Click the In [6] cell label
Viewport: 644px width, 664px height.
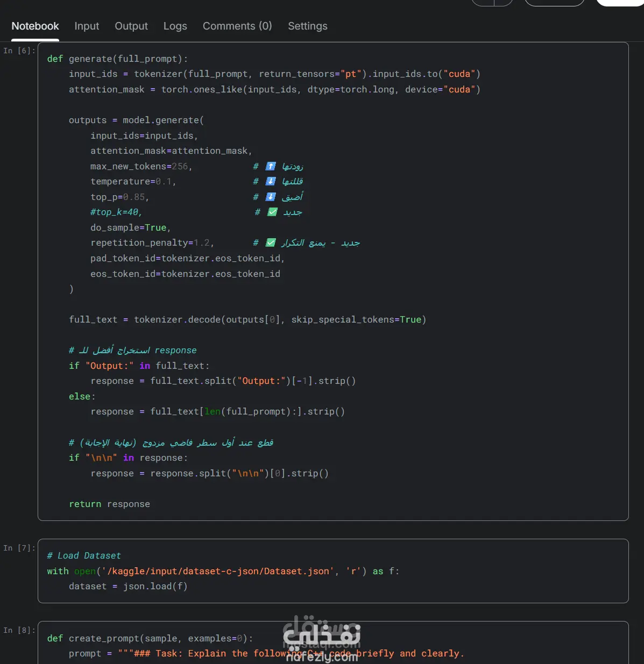tap(19, 51)
